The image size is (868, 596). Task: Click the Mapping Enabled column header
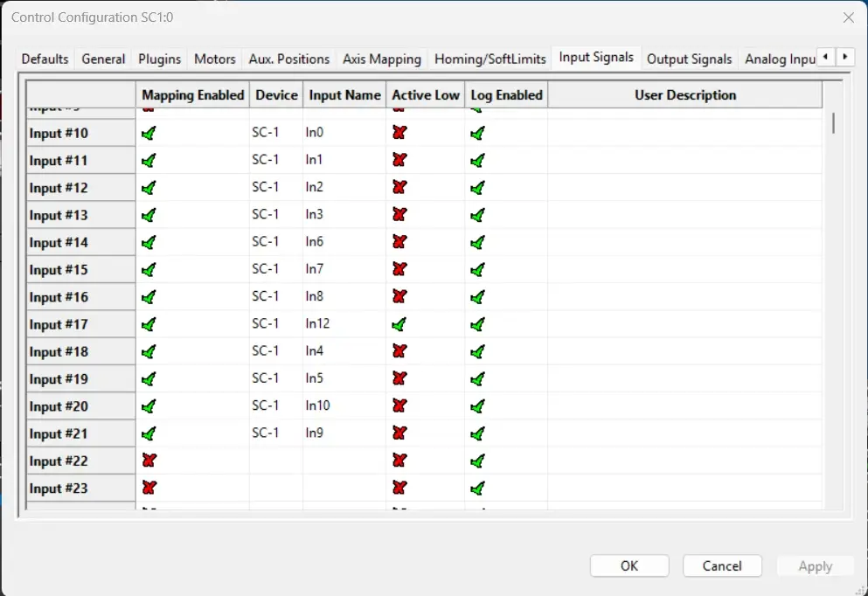tap(192, 94)
